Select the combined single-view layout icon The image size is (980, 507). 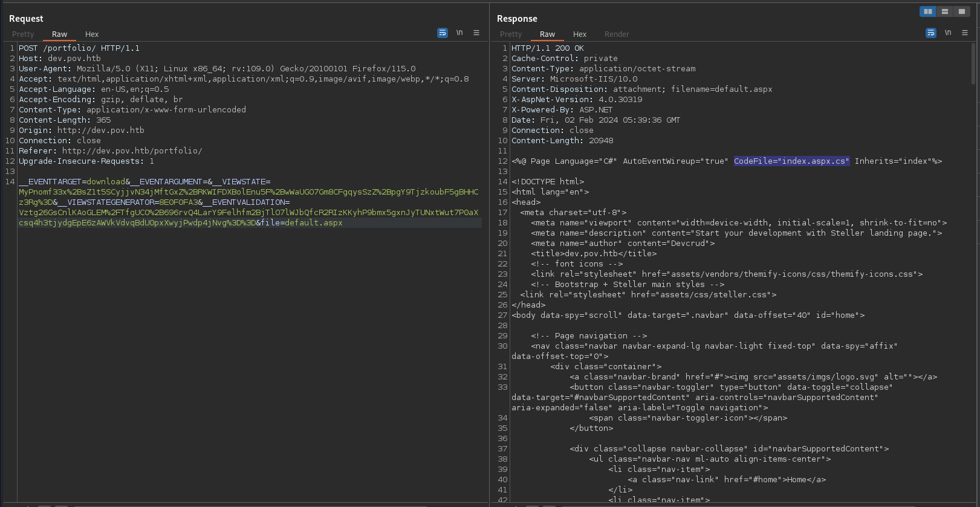[x=962, y=11]
